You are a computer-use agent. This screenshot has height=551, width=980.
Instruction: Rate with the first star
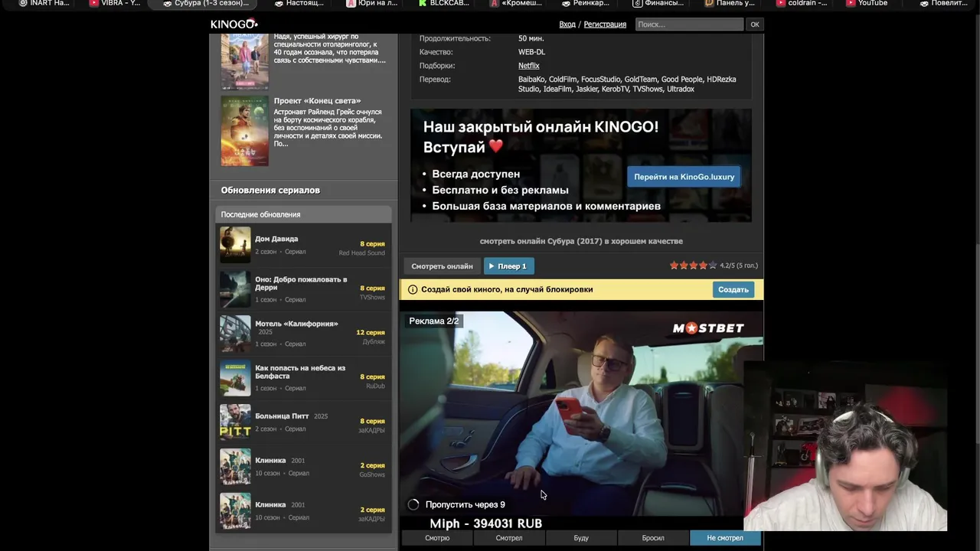point(674,266)
